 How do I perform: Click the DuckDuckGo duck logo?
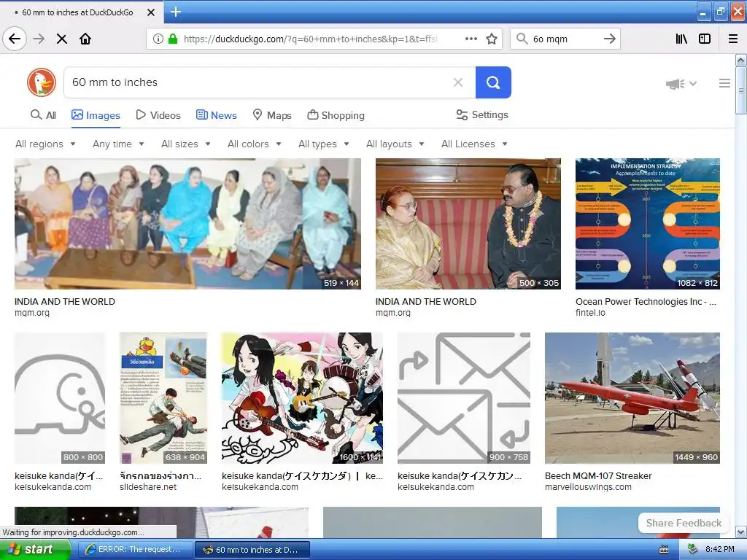(x=42, y=82)
